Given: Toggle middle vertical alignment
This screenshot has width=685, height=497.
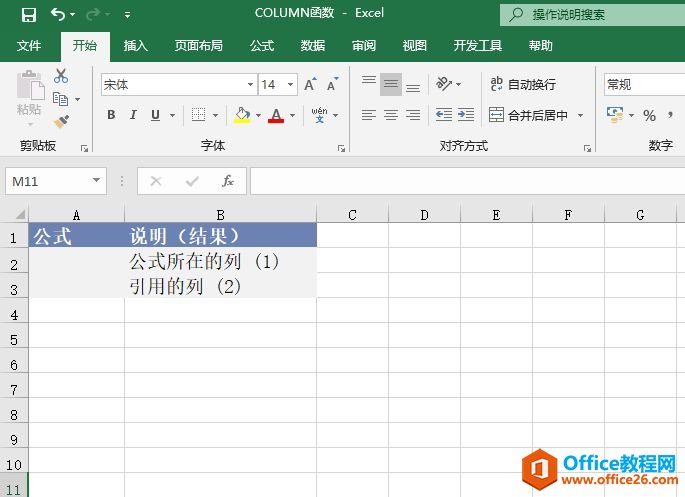Looking at the screenshot, I should [391, 84].
